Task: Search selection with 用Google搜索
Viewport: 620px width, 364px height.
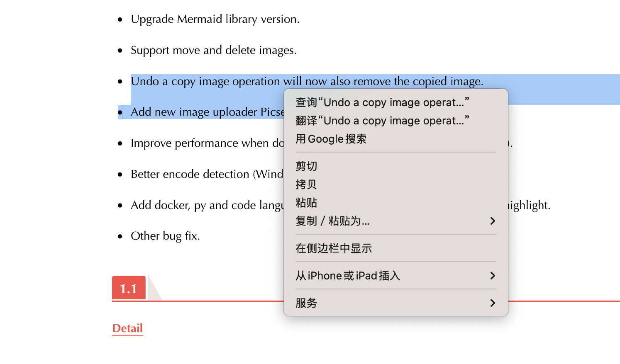Action: pos(331,139)
